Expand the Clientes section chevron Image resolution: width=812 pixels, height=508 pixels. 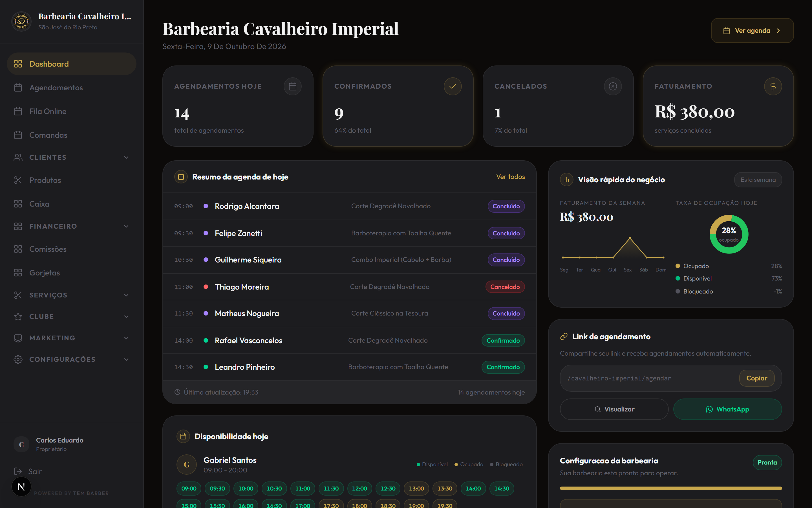[x=126, y=157]
